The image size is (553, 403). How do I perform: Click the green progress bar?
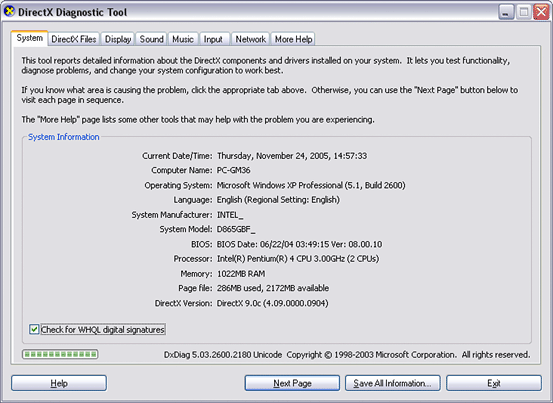[x=60, y=354]
